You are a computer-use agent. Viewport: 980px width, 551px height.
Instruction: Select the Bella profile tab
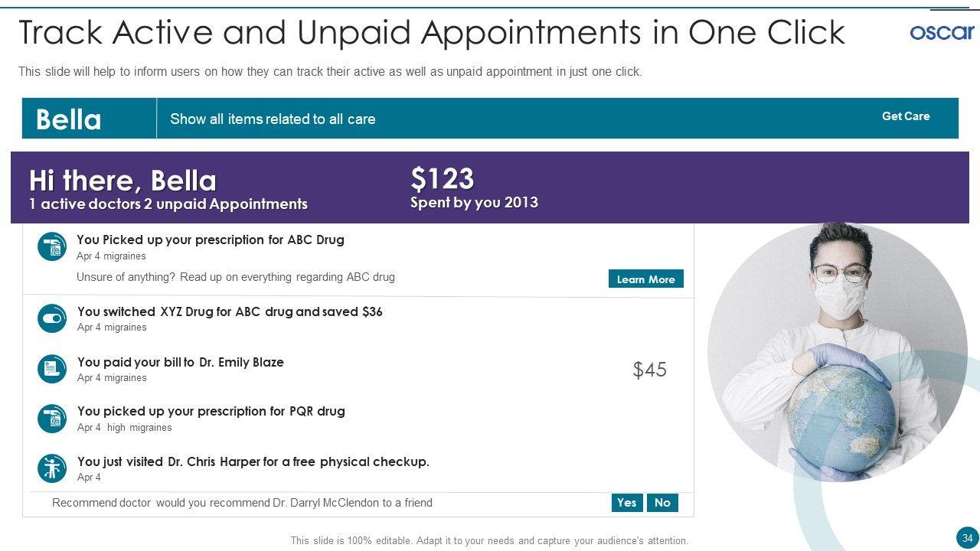tap(69, 119)
